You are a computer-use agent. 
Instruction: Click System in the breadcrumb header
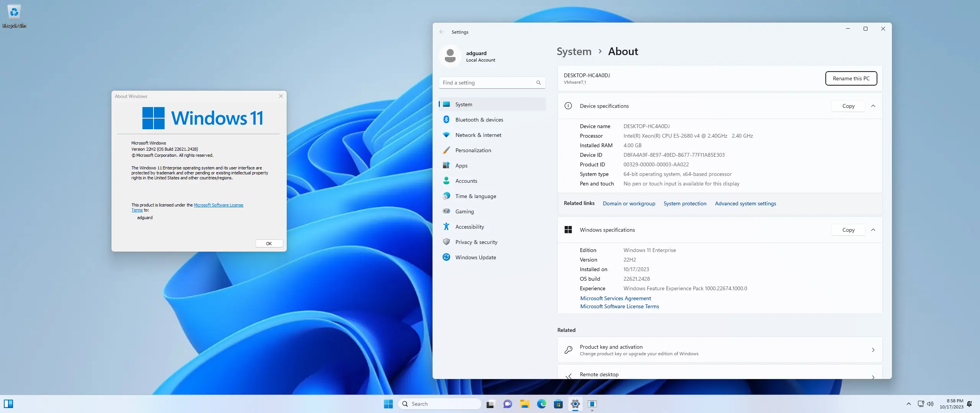(573, 51)
